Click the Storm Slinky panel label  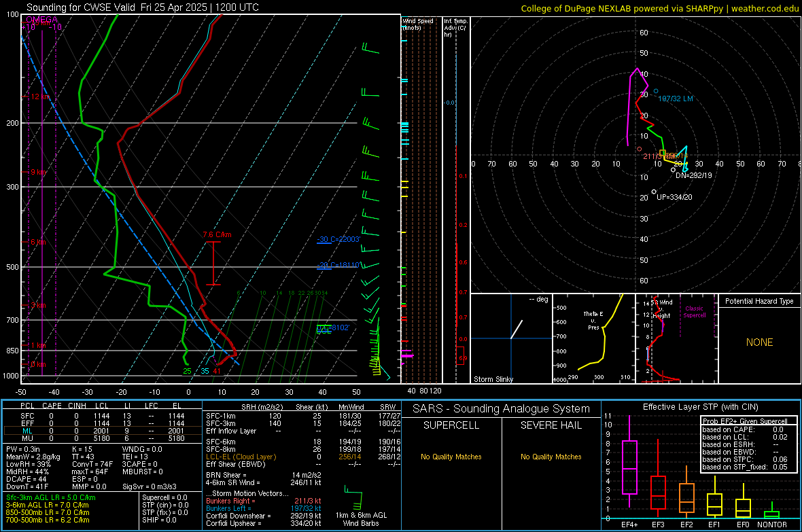(x=493, y=379)
